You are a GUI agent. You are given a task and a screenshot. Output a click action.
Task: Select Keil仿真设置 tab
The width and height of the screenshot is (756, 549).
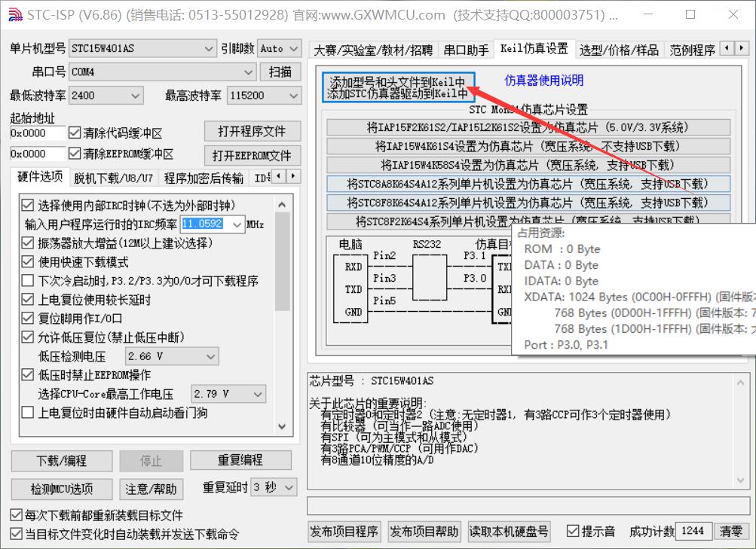pyautogui.click(x=534, y=48)
